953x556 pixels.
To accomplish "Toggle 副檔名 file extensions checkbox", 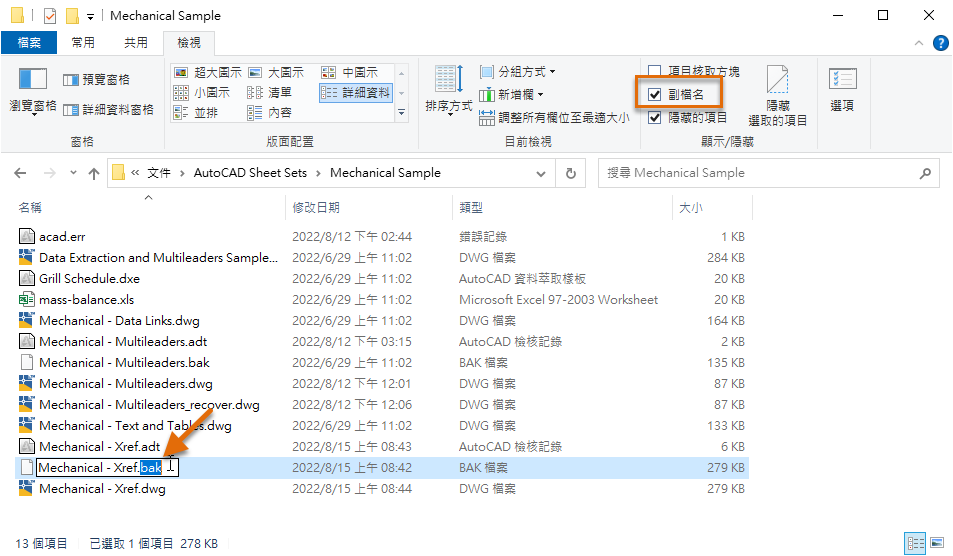I will [x=655, y=94].
